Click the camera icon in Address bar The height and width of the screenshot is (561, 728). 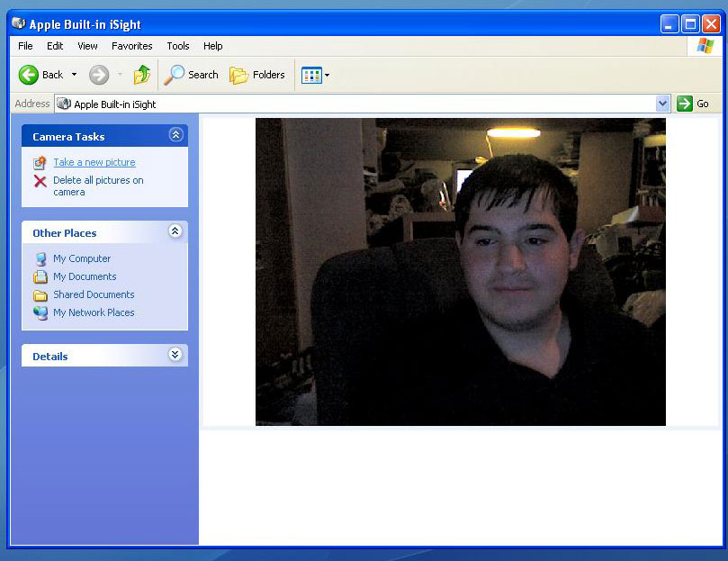pos(64,104)
